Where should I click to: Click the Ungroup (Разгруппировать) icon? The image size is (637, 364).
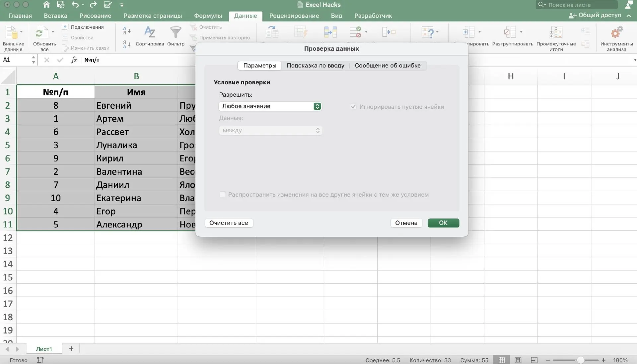pos(510,32)
